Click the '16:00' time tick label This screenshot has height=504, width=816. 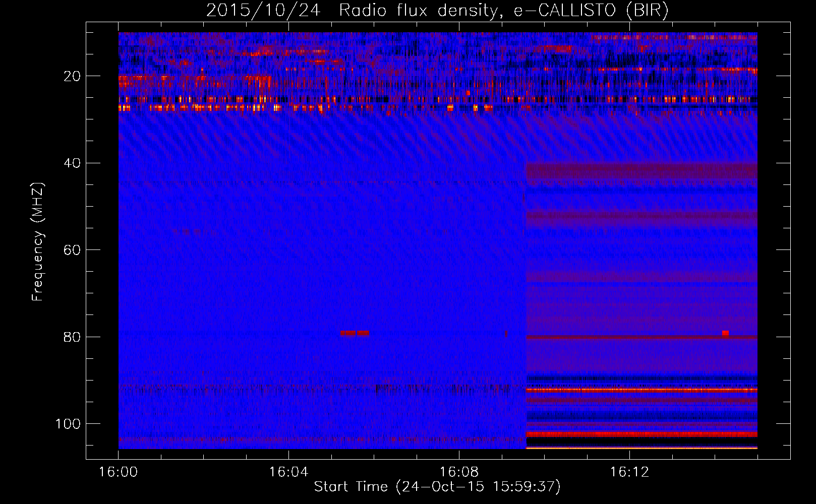(x=118, y=472)
